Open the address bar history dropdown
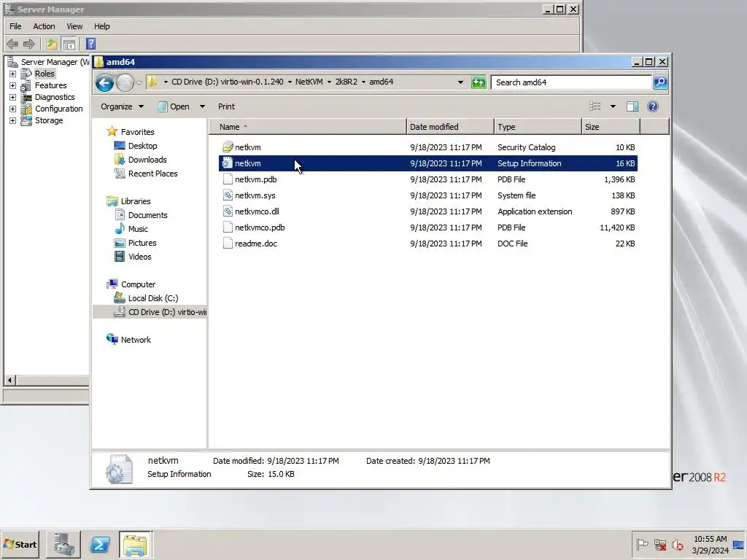The width and height of the screenshot is (747, 560). (460, 82)
